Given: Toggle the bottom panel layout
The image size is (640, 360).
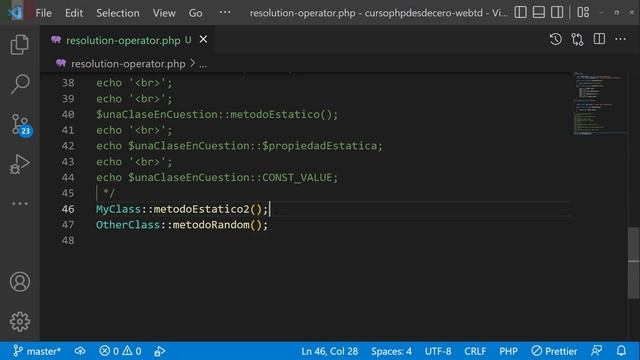Looking at the screenshot, I should click(x=539, y=13).
